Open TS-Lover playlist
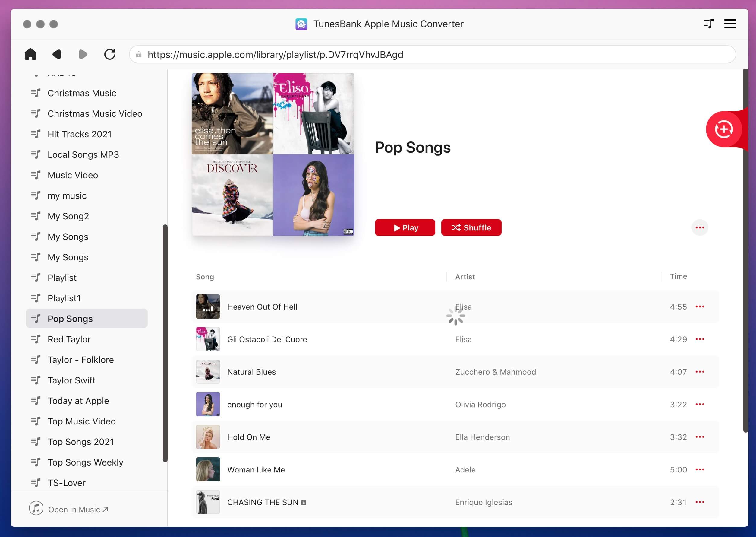Viewport: 756px width, 537px height. pos(87,483)
